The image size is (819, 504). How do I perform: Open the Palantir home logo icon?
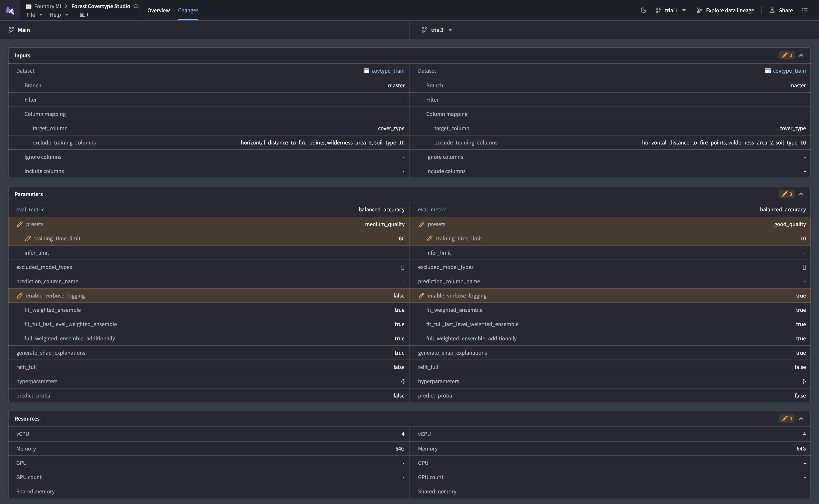10,10
